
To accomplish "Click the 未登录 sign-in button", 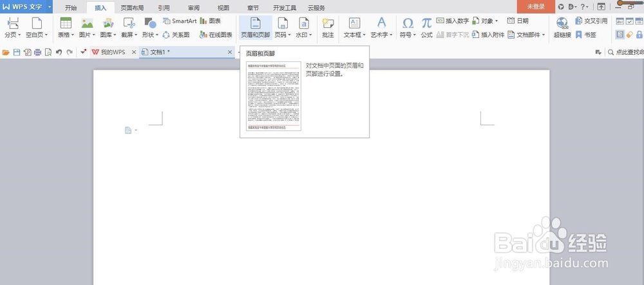I will (x=536, y=6).
